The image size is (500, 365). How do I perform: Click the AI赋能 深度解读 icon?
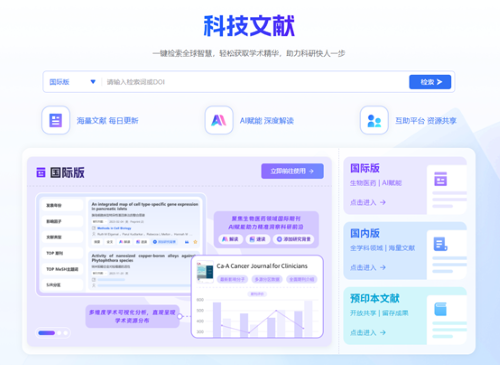tap(219, 120)
